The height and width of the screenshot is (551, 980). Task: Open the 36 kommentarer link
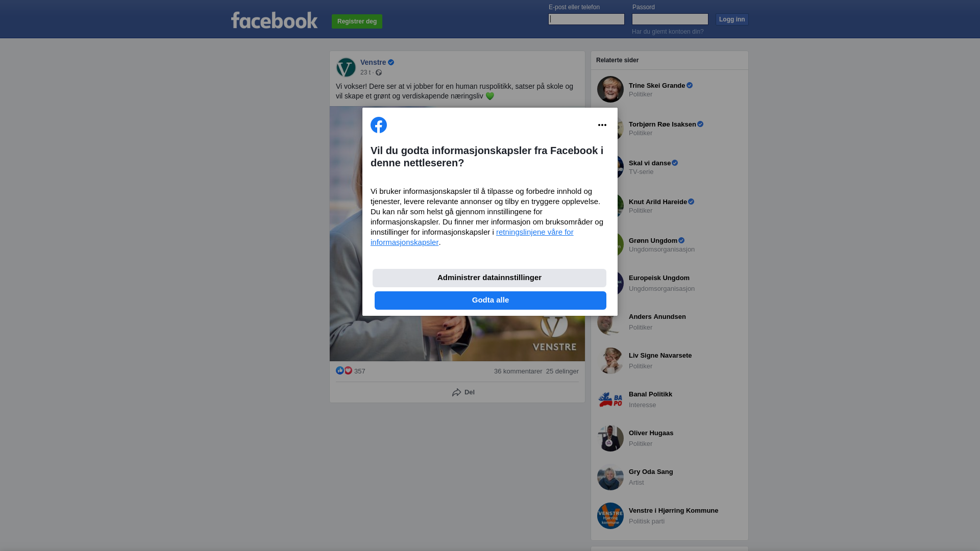[x=518, y=371]
